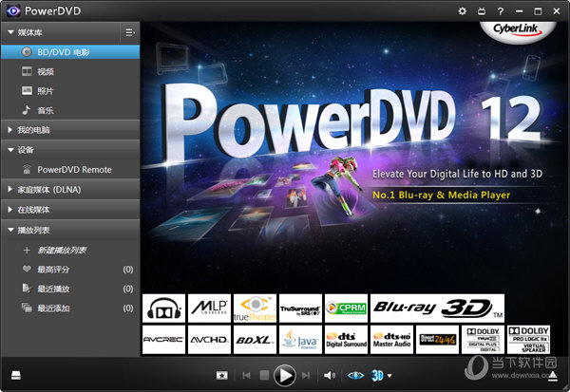Viewport: 570px width, 392px height.
Task: Mute the volume speaker icon
Action: click(330, 375)
